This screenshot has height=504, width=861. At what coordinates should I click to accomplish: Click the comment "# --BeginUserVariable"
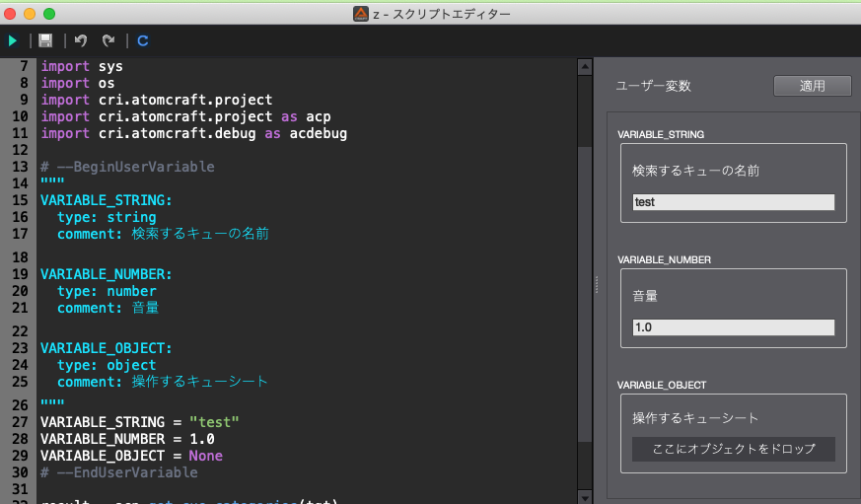click(127, 167)
